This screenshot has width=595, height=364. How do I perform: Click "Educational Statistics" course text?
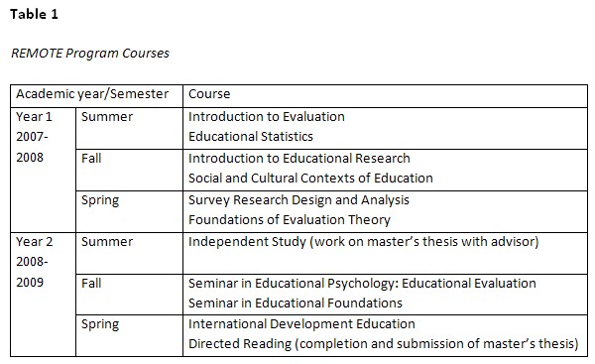pyautogui.click(x=251, y=136)
